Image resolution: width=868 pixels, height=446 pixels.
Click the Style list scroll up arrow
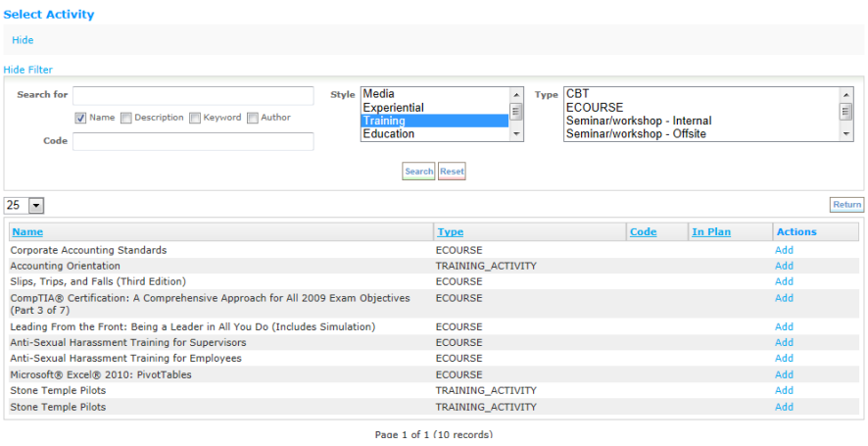[x=516, y=95]
